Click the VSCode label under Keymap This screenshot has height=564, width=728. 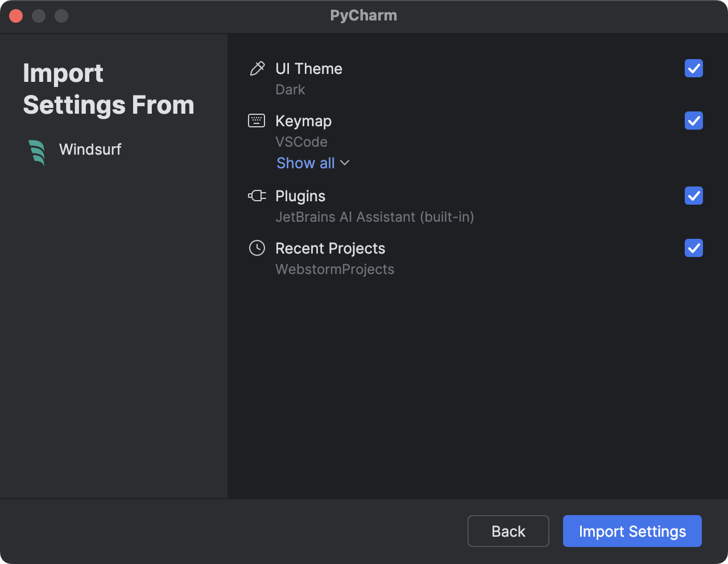coord(301,142)
